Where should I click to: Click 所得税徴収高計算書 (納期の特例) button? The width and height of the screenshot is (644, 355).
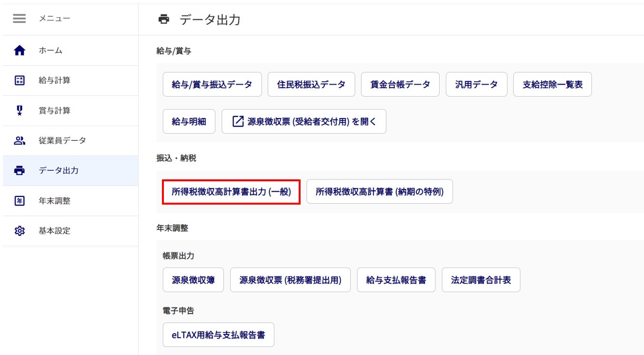point(380,192)
